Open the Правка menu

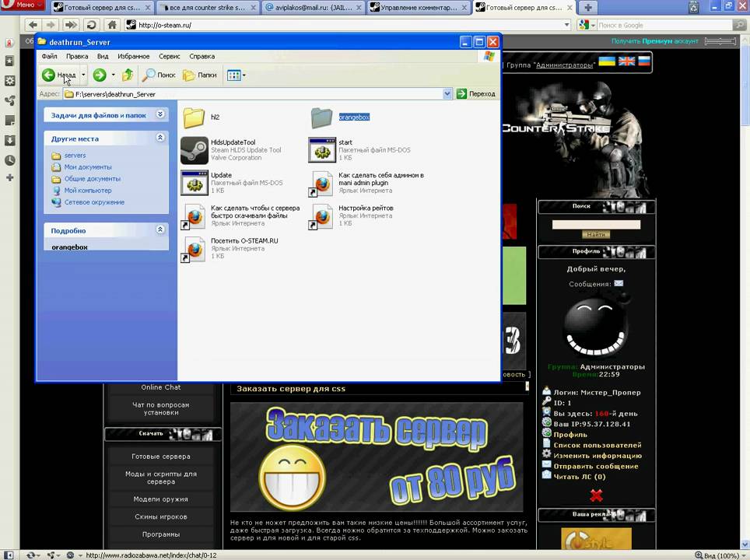point(77,57)
